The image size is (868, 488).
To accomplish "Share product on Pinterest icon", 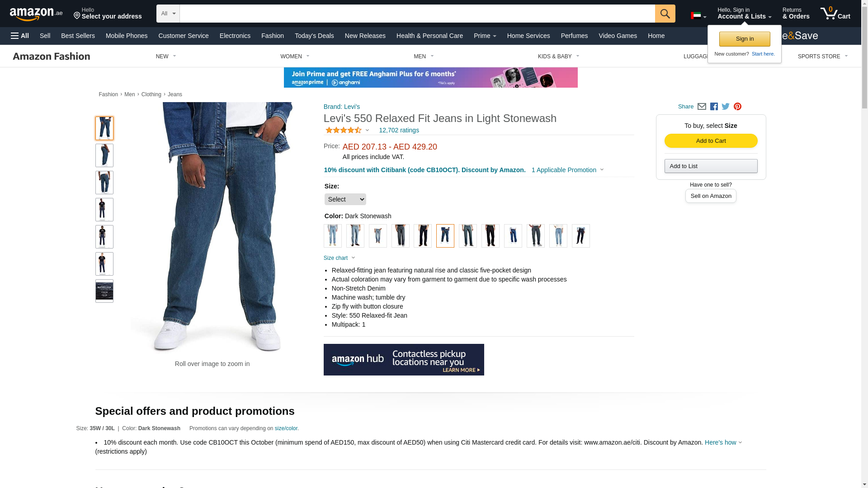I will (737, 107).
